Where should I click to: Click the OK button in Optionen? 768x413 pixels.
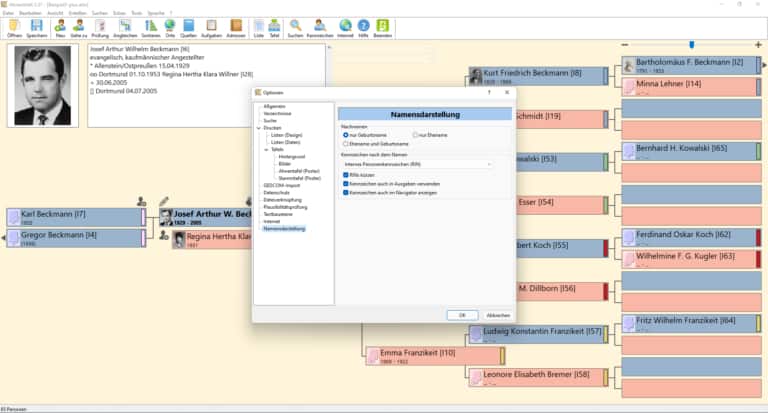tap(462, 315)
